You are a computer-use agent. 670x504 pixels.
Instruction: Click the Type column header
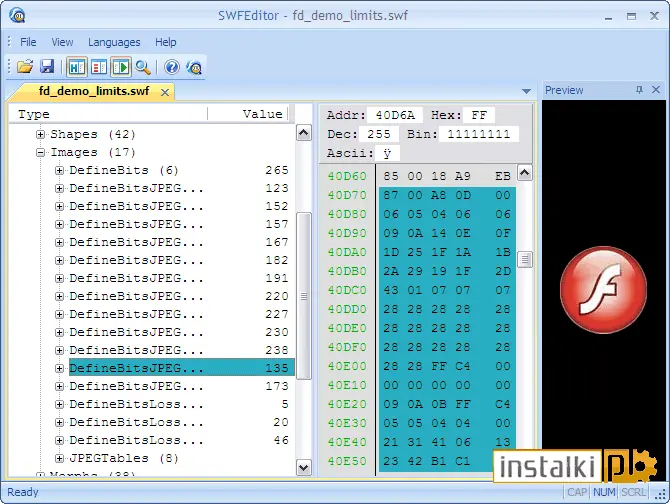[109, 114]
